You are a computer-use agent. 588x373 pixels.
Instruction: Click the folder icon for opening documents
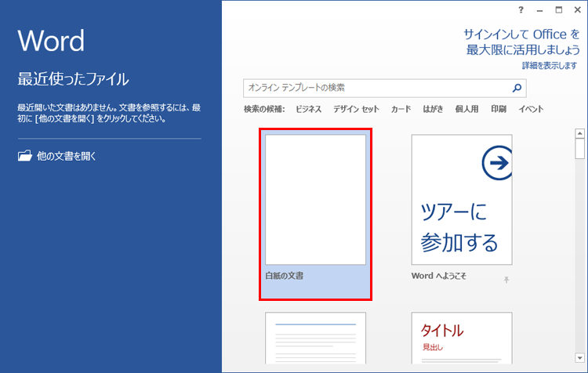(25, 156)
